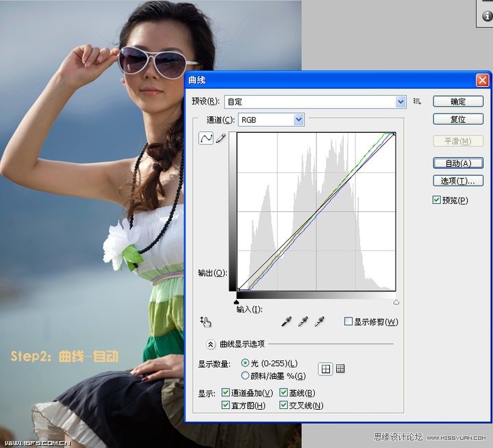Pick the white point eyedropper
Screen dimensions: 493x448
click(319, 321)
